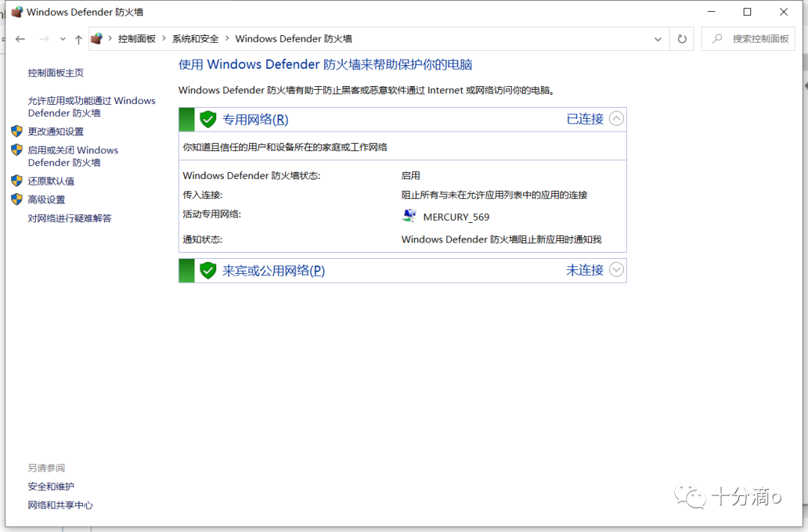Collapse the 专用网络 section chevron
The image size is (808, 532).
[x=616, y=119]
